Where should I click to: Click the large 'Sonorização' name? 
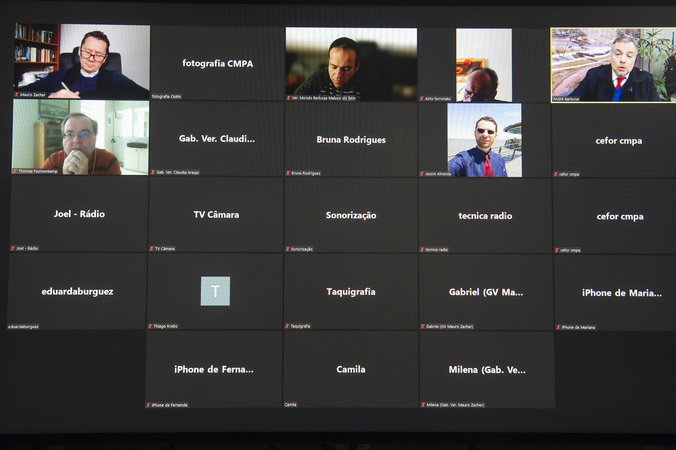pos(351,216)
